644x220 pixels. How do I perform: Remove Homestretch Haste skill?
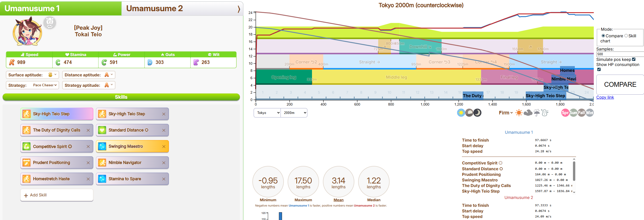pos(88,179)
